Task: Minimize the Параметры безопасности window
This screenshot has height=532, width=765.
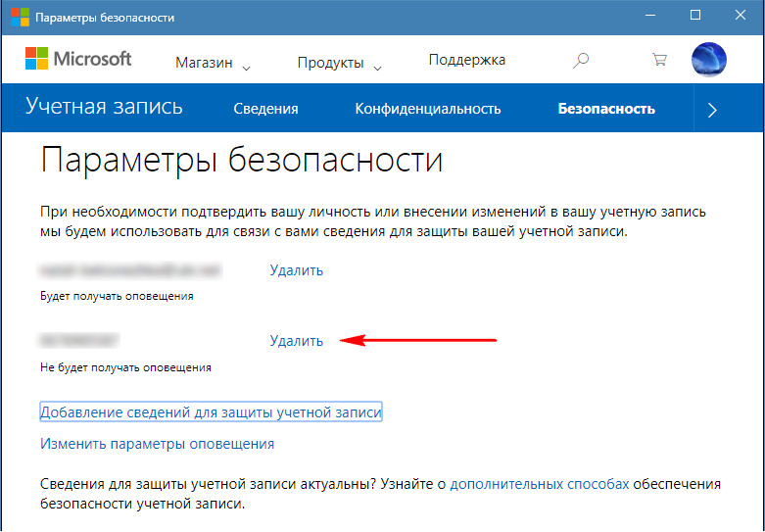Action: pos(649,16)
